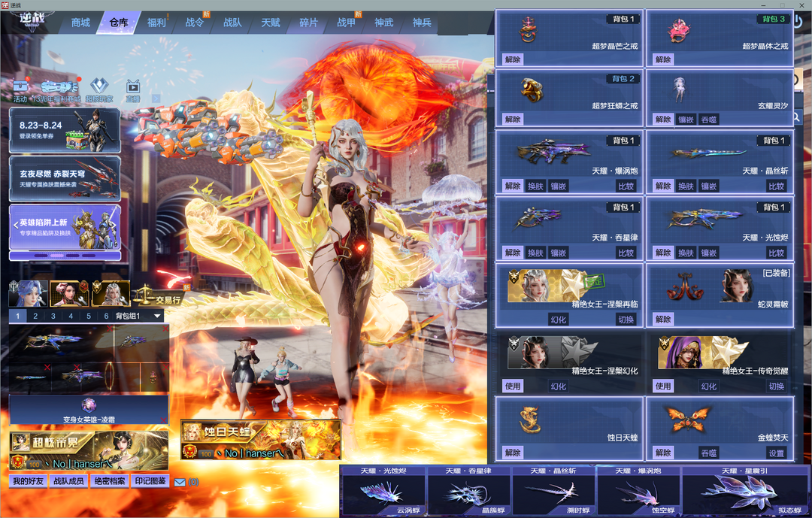
Task: Expand the 背包组1 dropdown
Action: tap(157, 316)
